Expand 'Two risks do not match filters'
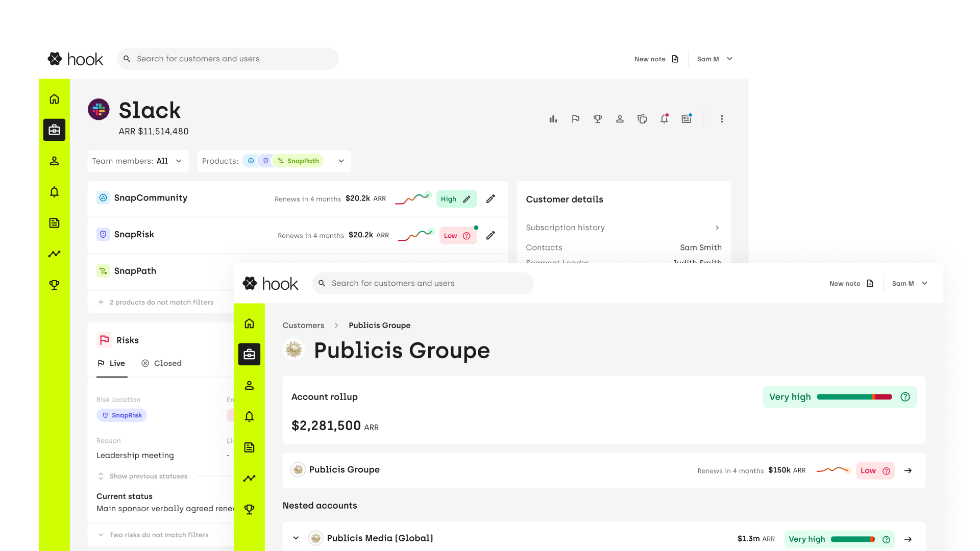 pos(153,535)
